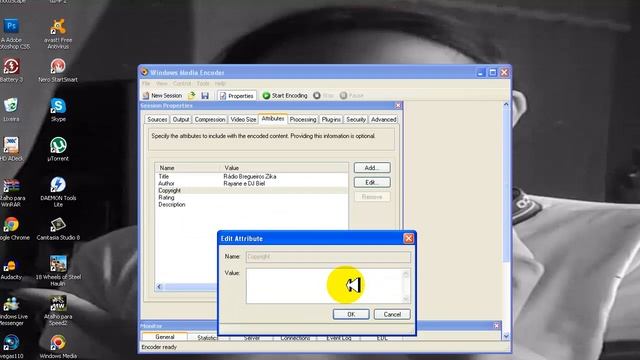Cancel the Edit Attribute dialog

(392, 314)
